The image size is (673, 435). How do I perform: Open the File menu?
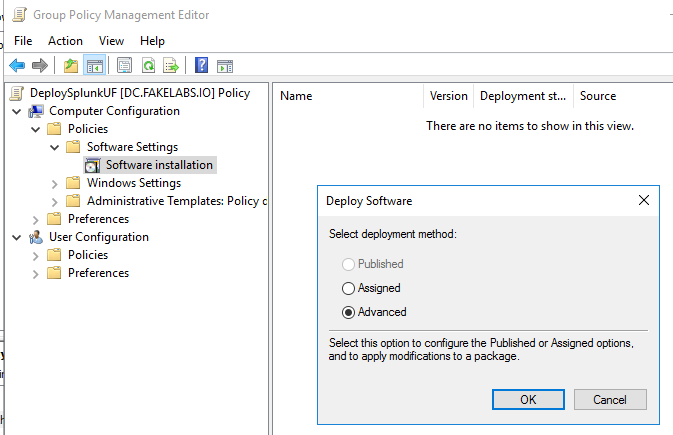[23, 41]
